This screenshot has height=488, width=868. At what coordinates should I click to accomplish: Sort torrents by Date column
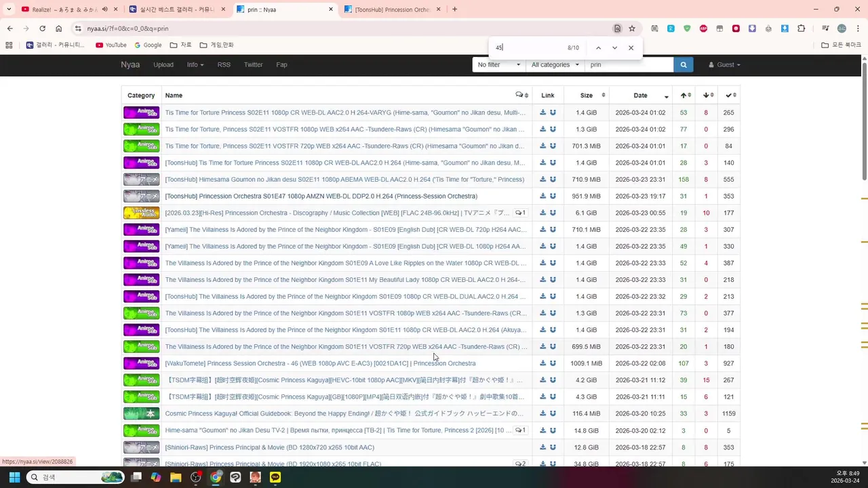641,96
